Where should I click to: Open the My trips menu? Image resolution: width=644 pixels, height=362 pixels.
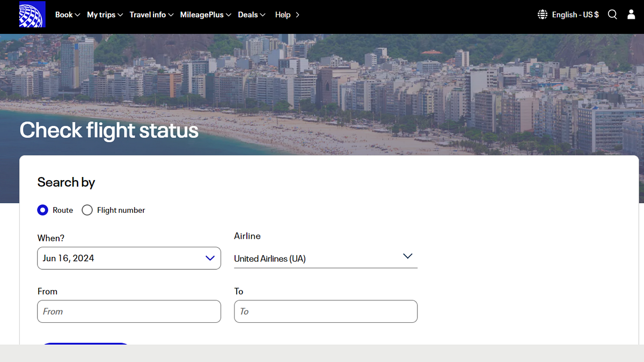click(x=105, y=14)
